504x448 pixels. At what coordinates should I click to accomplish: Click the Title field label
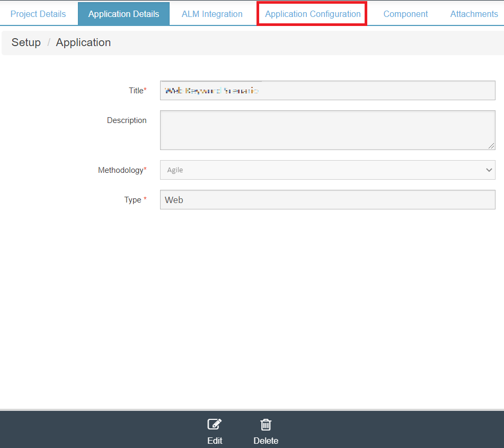tap(138, 91)
